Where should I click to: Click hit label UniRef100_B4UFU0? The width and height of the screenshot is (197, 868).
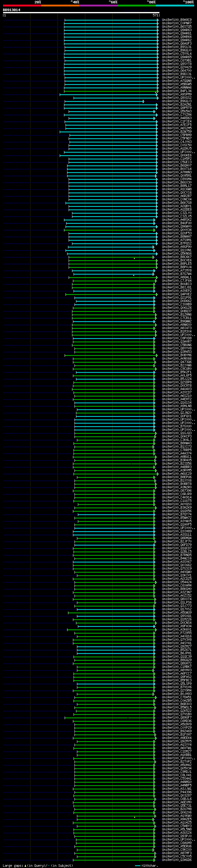[176, 223]
